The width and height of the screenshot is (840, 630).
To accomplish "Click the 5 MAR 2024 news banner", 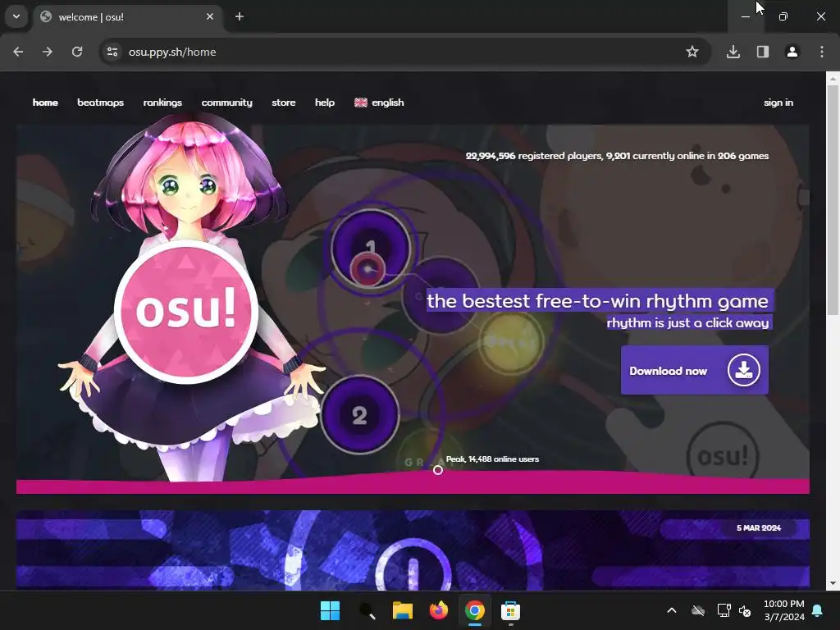I will click(413, 550).
